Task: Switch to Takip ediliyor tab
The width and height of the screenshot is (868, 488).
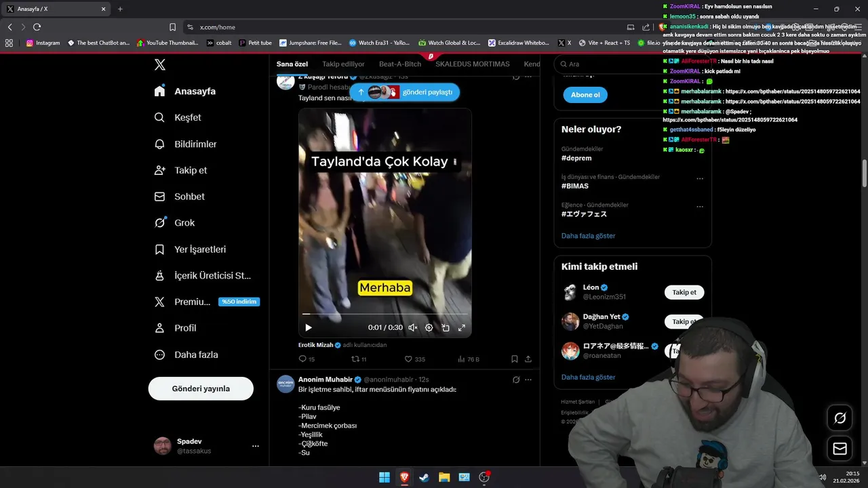Action: coord(343,64)
